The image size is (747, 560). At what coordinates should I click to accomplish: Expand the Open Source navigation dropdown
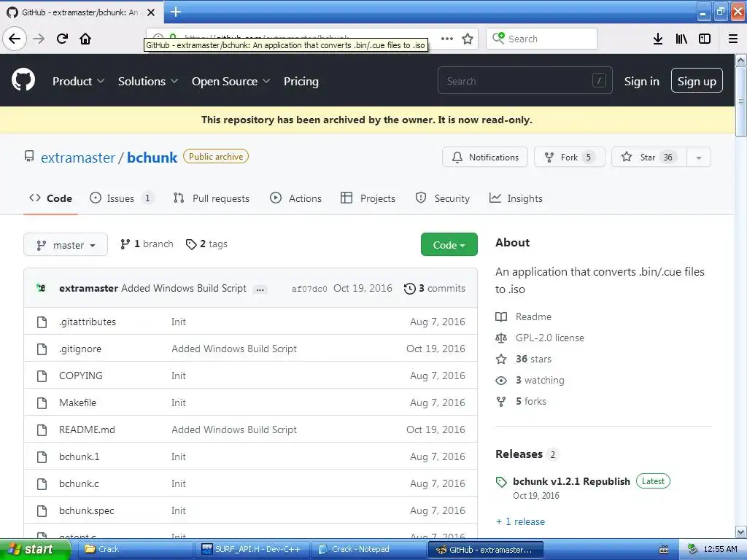tap(231, 82)
